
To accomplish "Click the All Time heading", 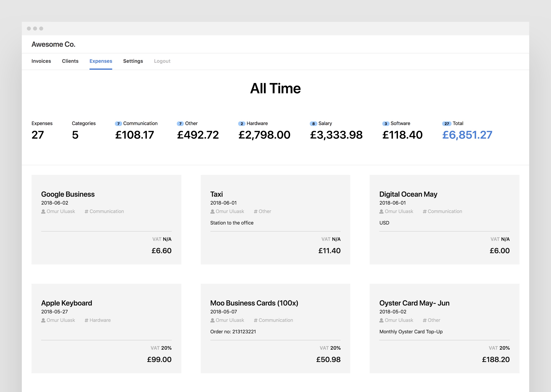I will (275, 88).
